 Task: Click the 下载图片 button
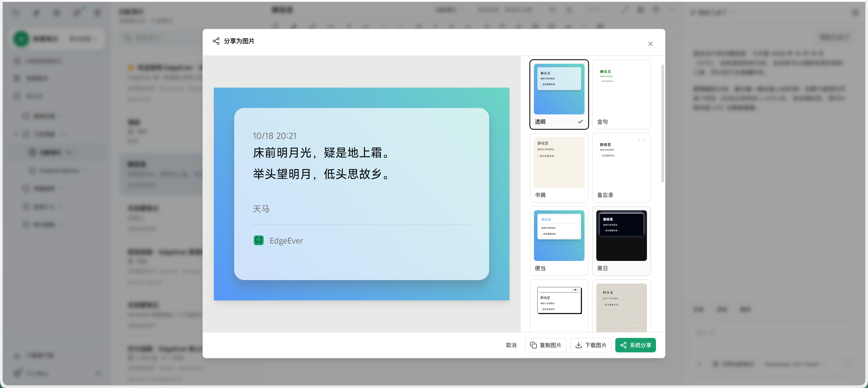pyautogui.click(x=590, y=345)
